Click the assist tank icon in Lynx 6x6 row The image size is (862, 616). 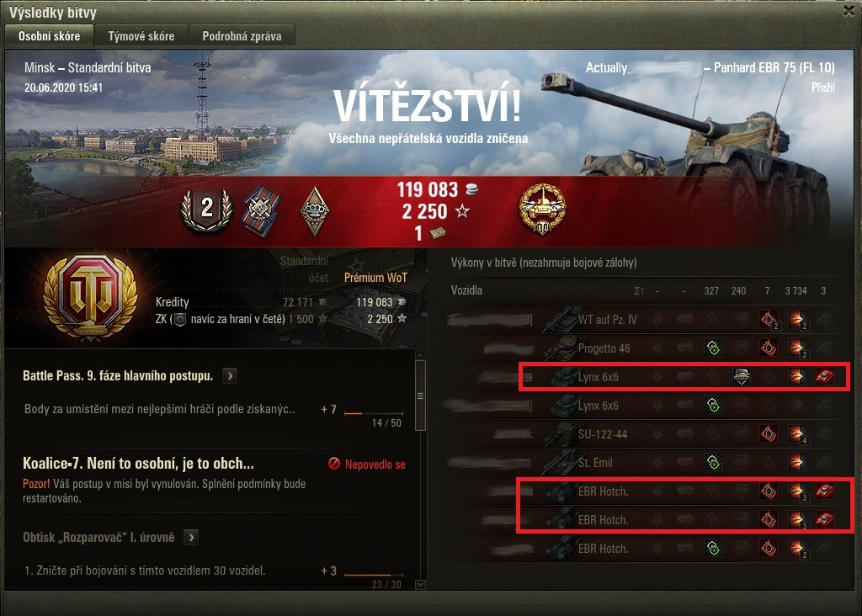741,376
